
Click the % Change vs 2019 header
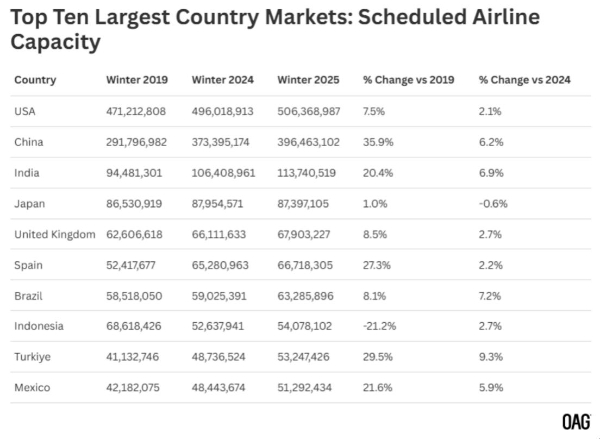[408, 80]
